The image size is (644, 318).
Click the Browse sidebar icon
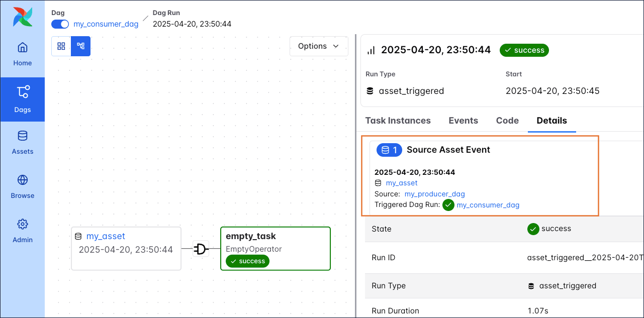[22, 186]
